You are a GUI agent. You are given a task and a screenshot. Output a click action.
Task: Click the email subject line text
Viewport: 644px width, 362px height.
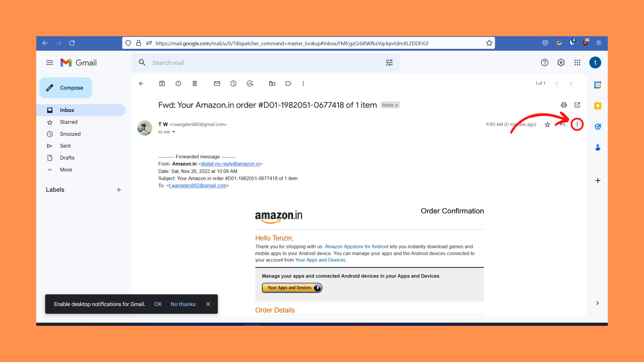pyautogui.click(x=268, y=105)
